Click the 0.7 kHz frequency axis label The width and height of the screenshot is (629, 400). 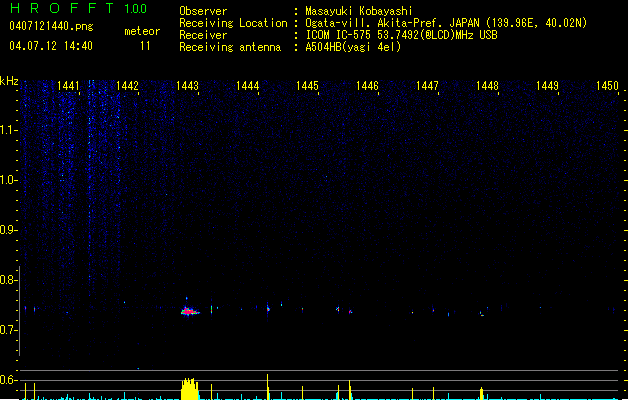tap(9, 330)
